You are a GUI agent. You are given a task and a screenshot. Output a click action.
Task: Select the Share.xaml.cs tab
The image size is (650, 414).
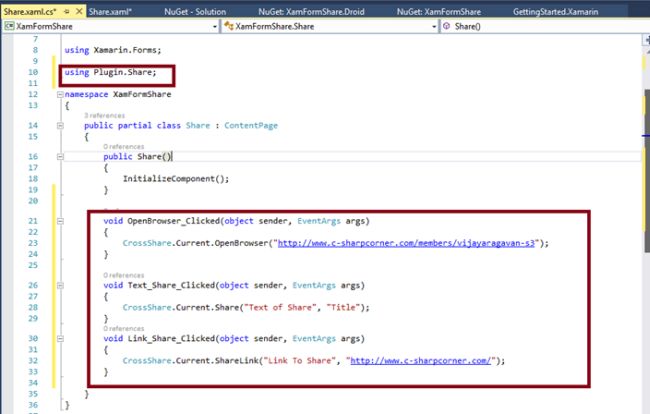pyautogui.click(x=30, y=12)
